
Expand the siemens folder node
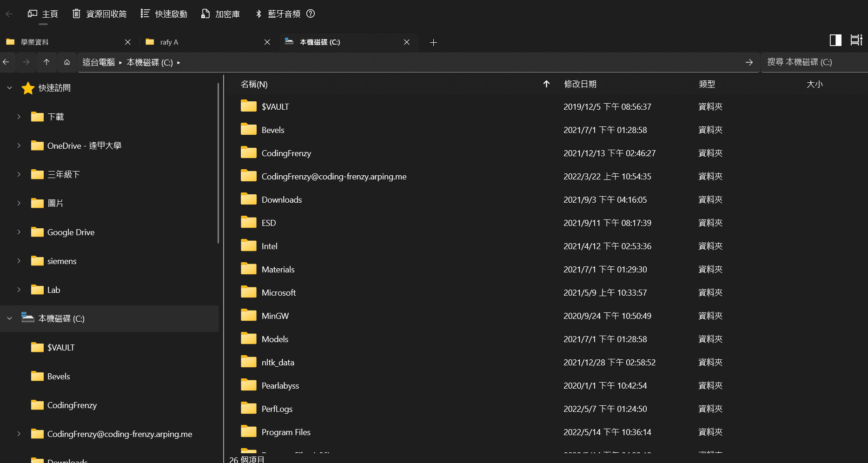[19, 261]
